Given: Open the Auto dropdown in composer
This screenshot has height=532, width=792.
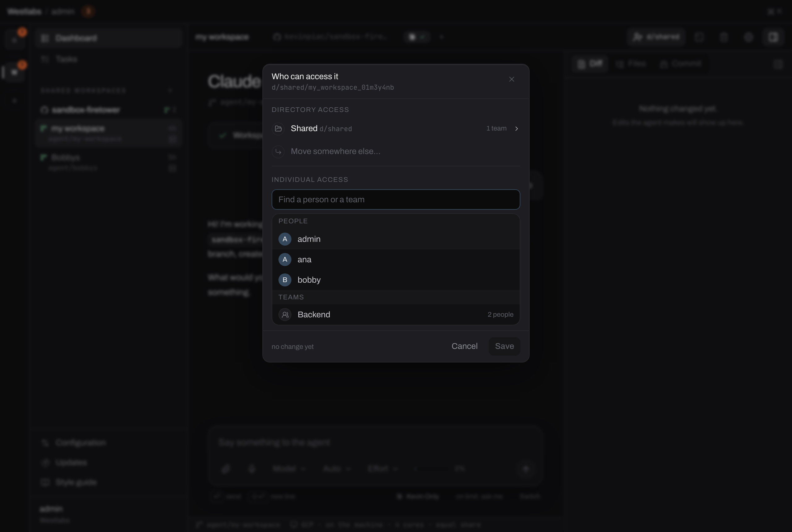Looking at the screenshot, I should click(337, 469).
